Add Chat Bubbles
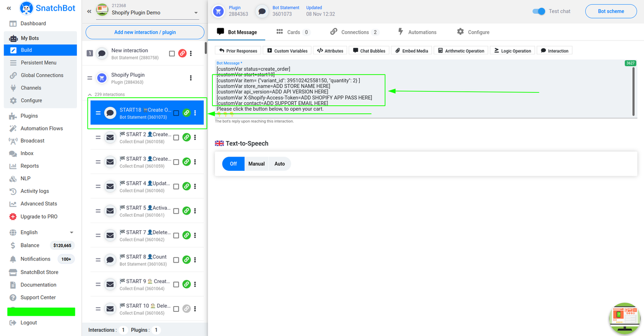 pyautogui.click(x=369, y=51)
